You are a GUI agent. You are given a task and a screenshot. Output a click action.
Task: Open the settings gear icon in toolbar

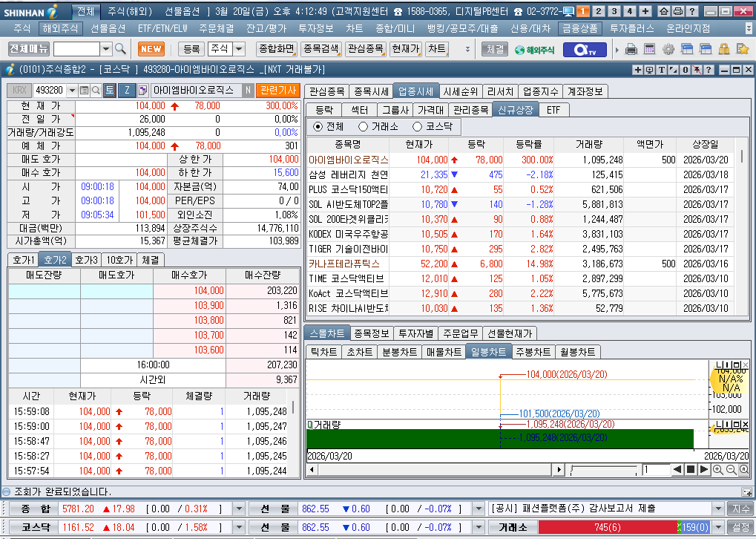[668, 49]
